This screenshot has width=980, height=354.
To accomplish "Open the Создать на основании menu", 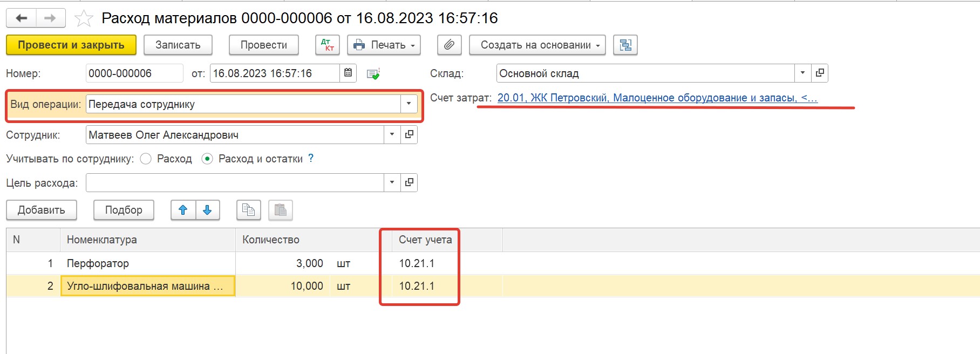I will tap(537, 45).
